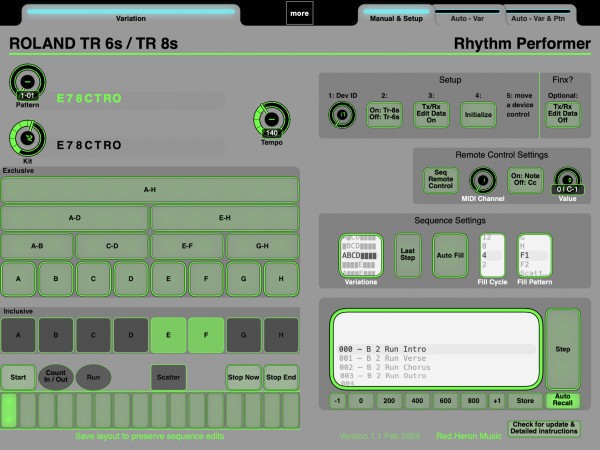
Task: Click the Dev ID knob
Action: coord(342,114)
